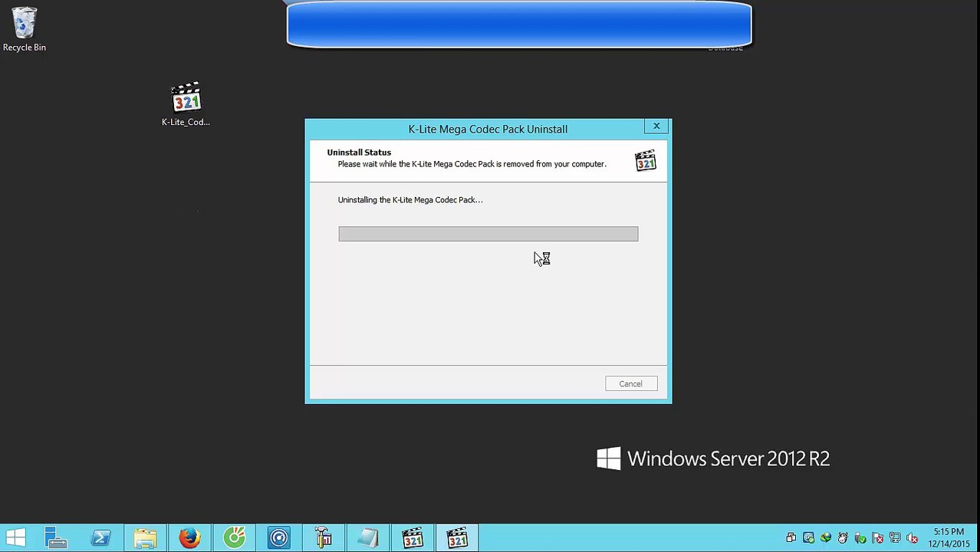Select the Recycle Bin desktop icon

pyautogui.click(x=24, y=29)
